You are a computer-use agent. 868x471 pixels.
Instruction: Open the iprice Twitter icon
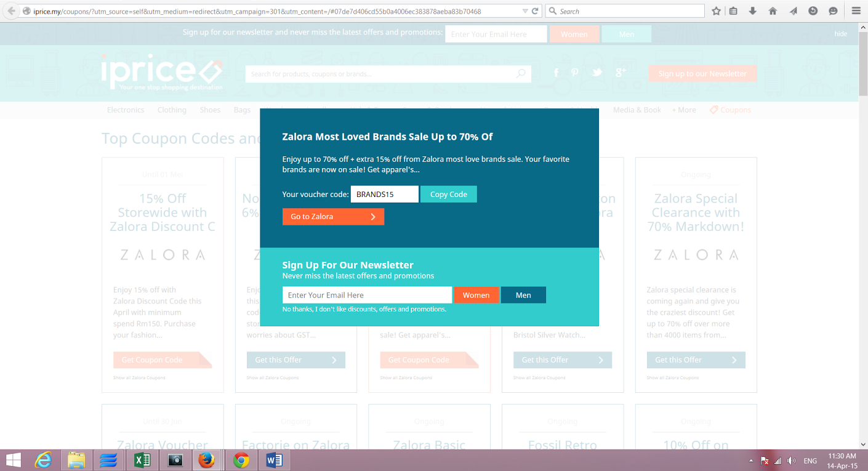pyautogui.click(x=597, y=73)
